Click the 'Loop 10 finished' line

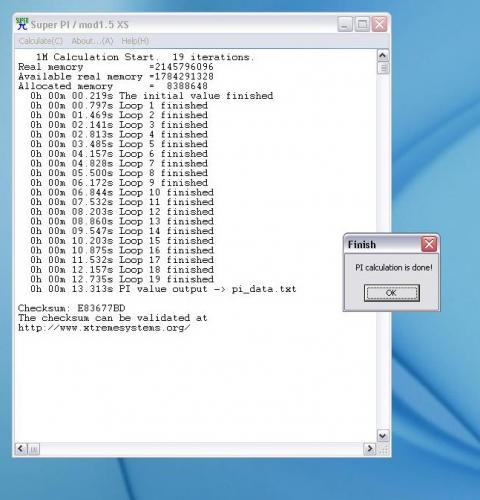122,192
